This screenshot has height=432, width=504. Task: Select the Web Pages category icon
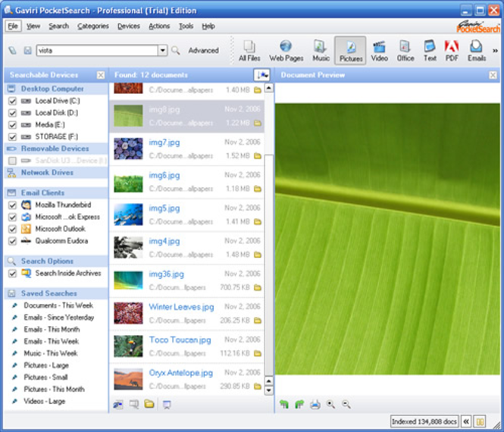(x=286, y=51)
